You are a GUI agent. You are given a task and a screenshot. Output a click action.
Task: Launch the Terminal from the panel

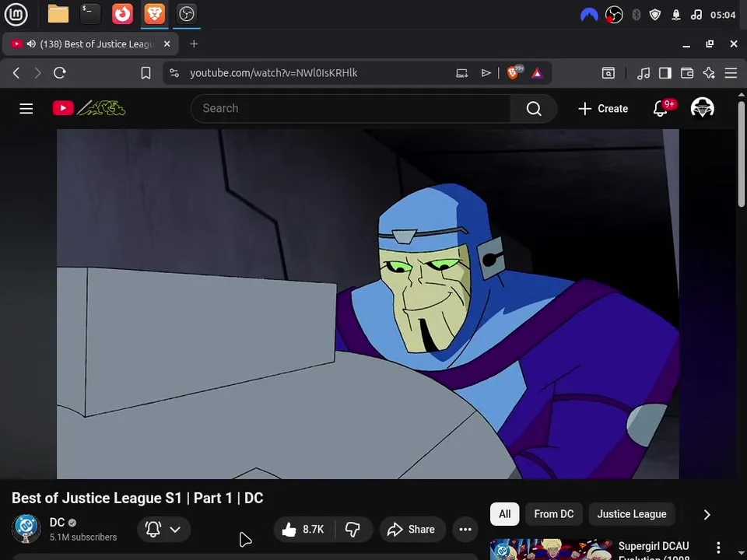pyautogui.click(x=90, y=14)
